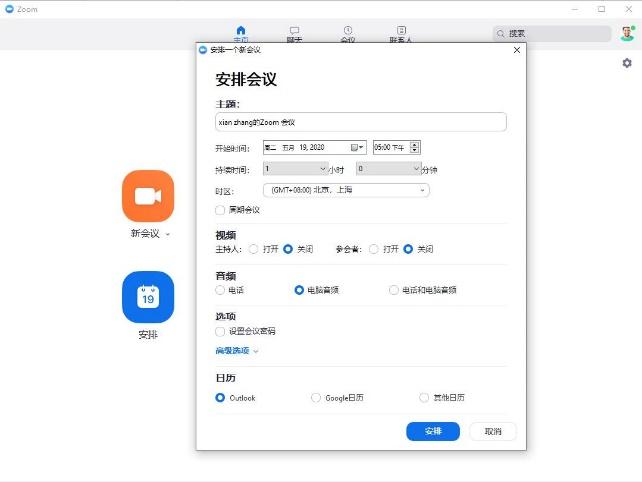This screenshot has height=482, width=642.
Task: Switch to the Contacts tab
Action: click(401, 34)
